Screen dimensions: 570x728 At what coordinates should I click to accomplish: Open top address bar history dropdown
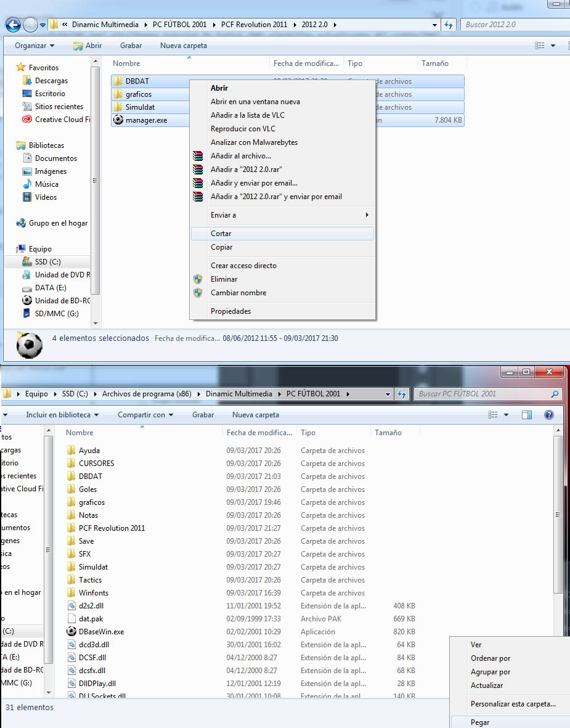tap(434, 25)
